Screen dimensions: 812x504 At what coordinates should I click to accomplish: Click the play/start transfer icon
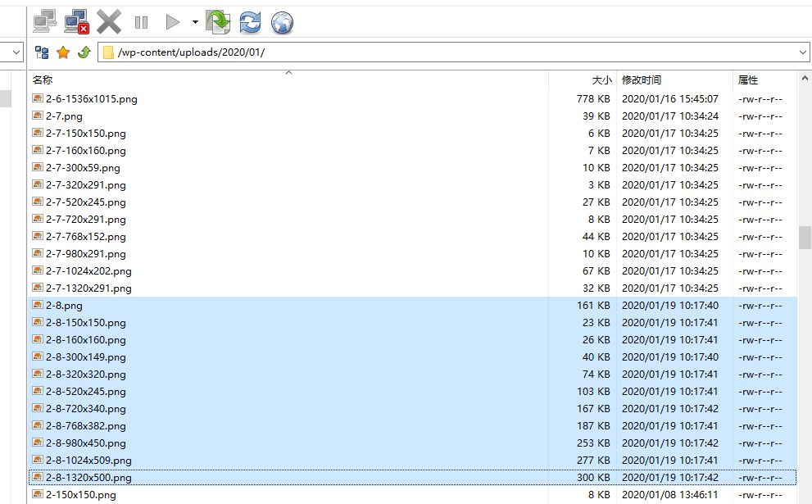click(x=173, y=22)
